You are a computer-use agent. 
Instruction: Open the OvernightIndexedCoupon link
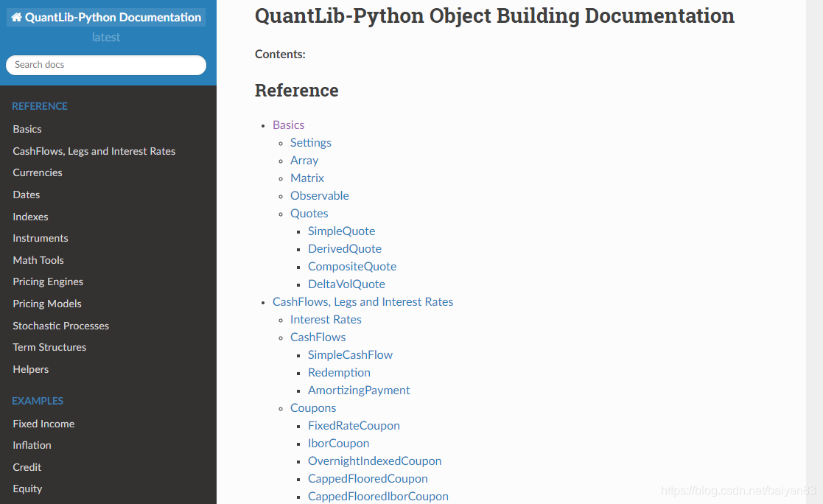[x=375, y=461]
